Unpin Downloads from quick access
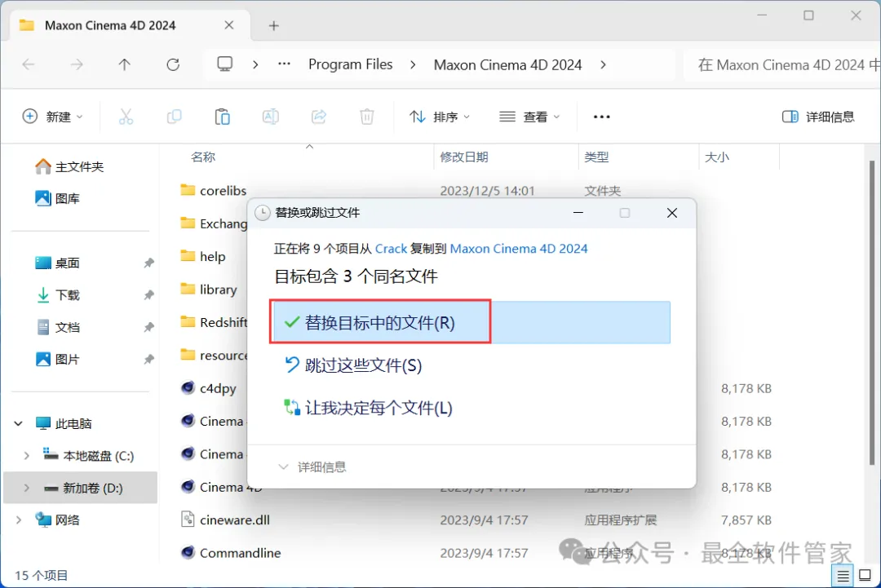This screenshot has width=881, height=588. click(148, 295)
